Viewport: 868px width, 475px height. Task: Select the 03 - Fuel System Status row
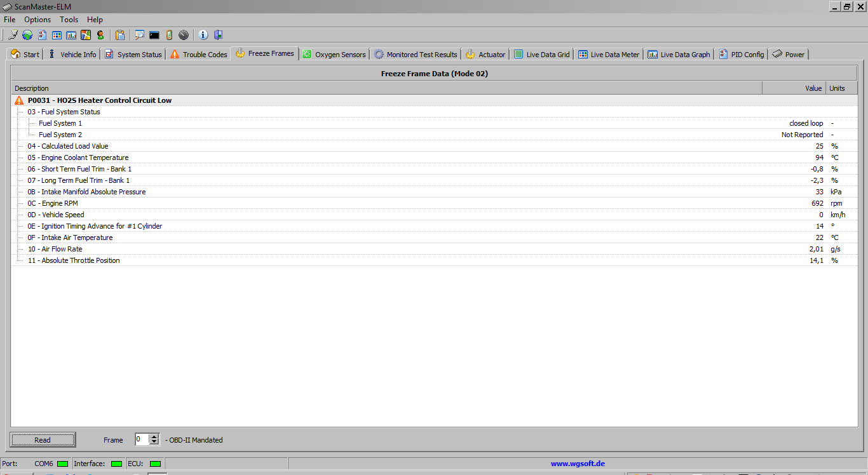(64, 112)
